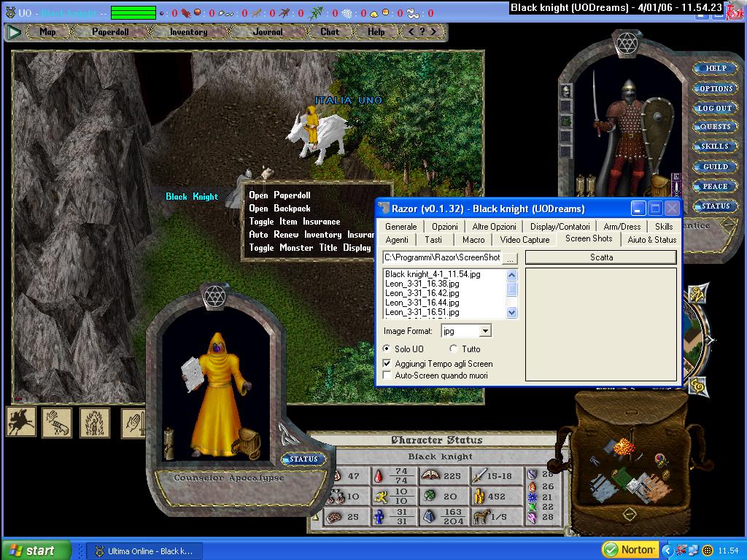Click the green item slot in Black knight paperdoll

point(566,122)
